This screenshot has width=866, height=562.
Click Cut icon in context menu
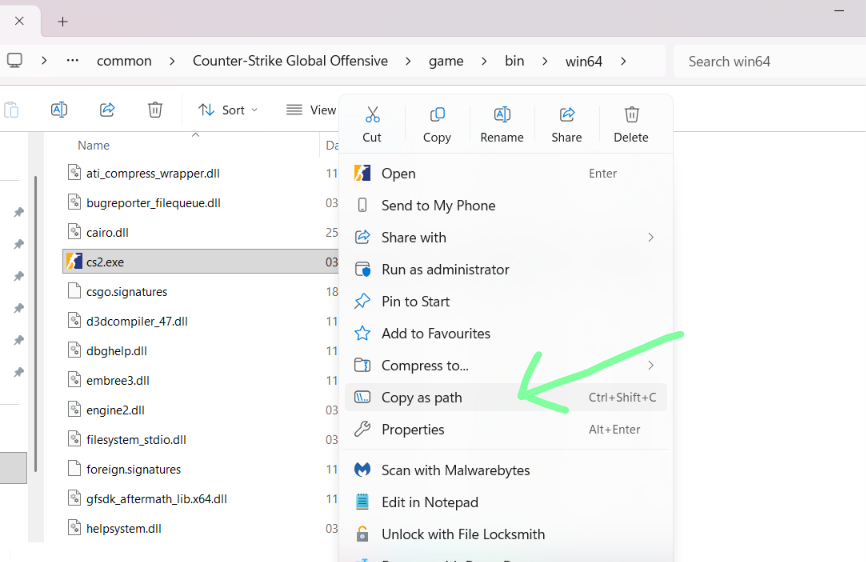[x=372, y=115]
